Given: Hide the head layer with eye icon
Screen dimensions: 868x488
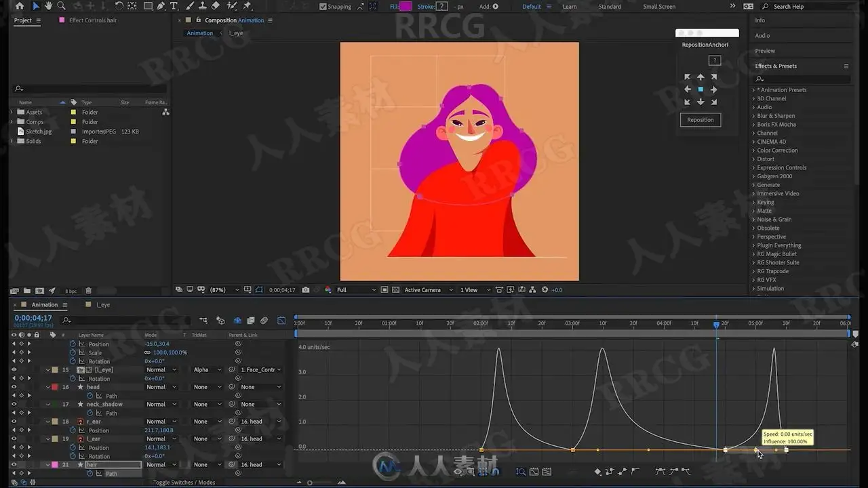Looking at the screenshot, I should 14,387.
